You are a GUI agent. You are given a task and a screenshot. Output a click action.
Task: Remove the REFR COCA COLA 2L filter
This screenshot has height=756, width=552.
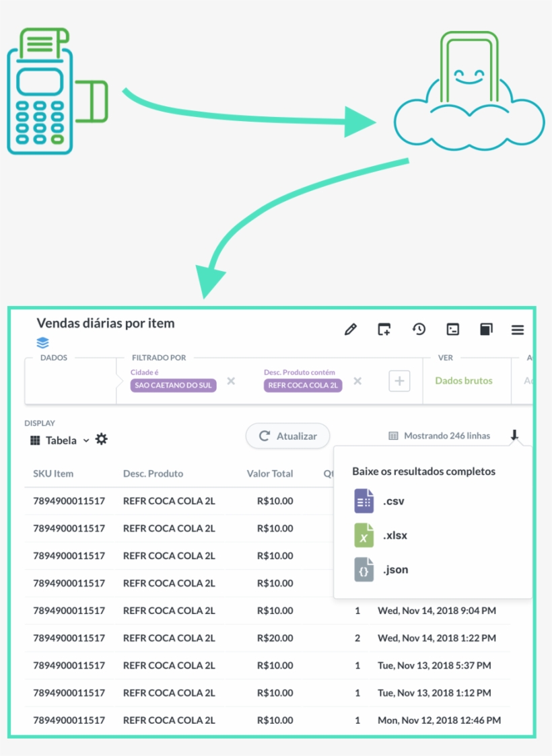tap(357, 381)
